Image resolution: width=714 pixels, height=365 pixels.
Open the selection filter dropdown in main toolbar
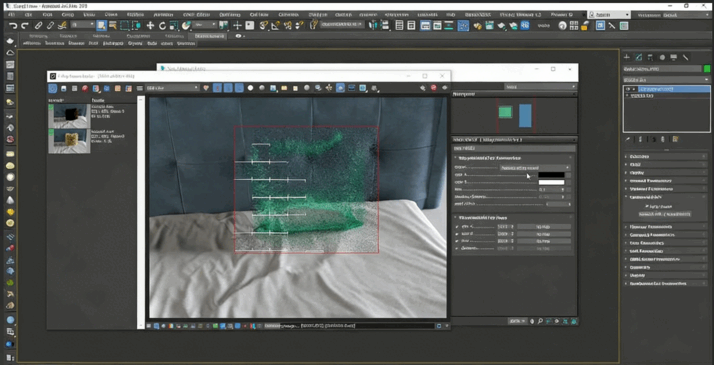tap(83, 25)
